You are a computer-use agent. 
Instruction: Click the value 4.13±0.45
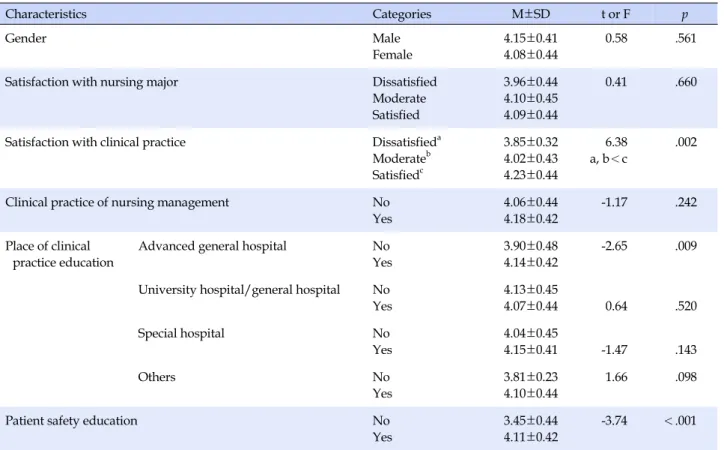pos(531,289)
